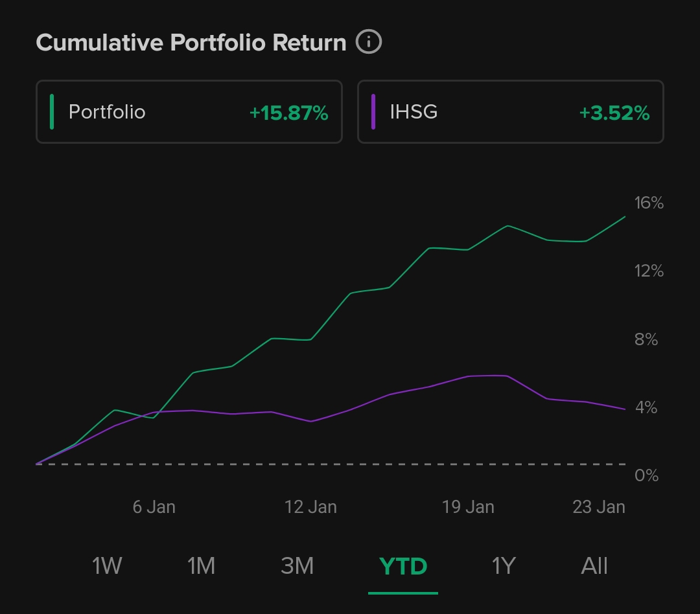Select the 1W time range tab
The height and width of the screenshot is (614, 700).
107,565
